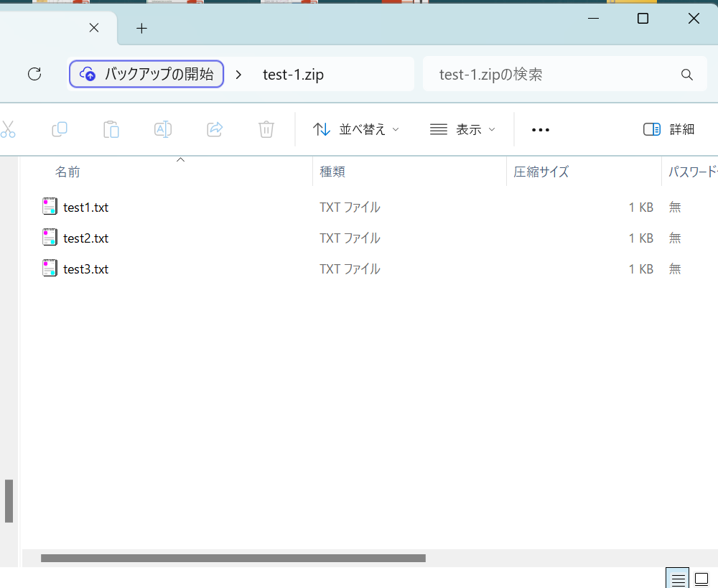The height and width of the screenshot is (588, 718).
Task: Toggle the 詳細 details pane
Action: click(669, 130)
